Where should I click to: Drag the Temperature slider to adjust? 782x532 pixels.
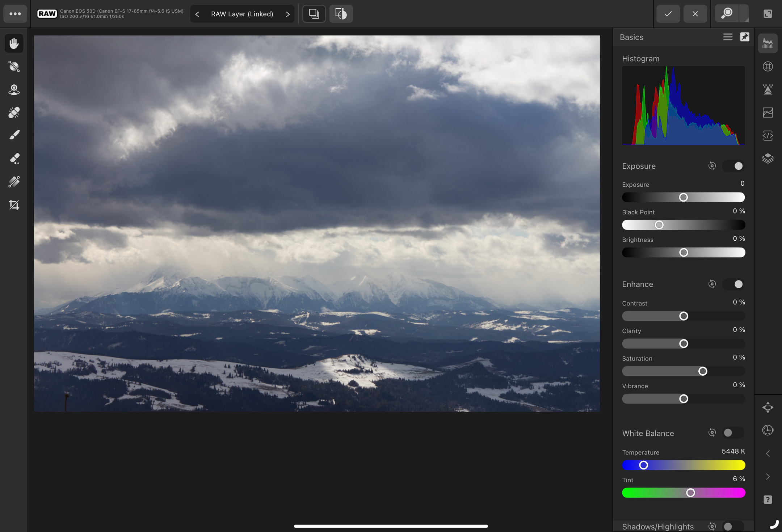coord(644,465)
